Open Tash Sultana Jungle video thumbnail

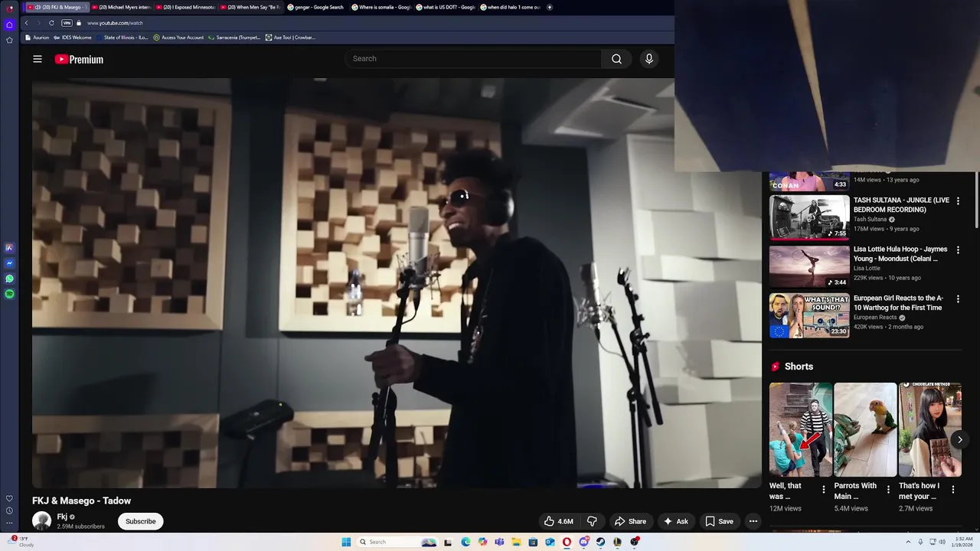809,217
